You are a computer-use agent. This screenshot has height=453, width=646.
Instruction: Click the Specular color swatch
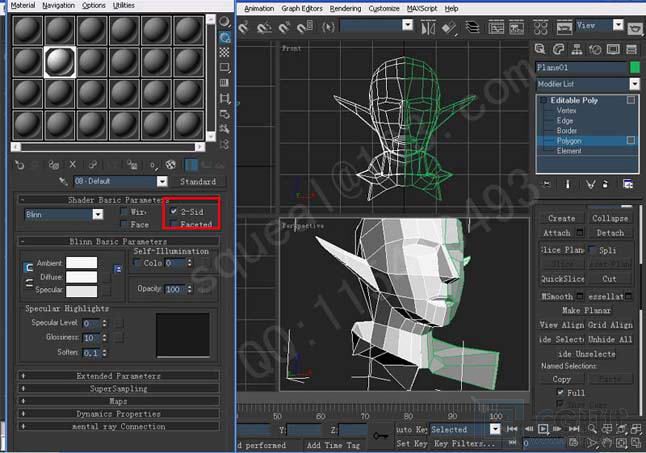pyautogui.click(x=82, y=291)
